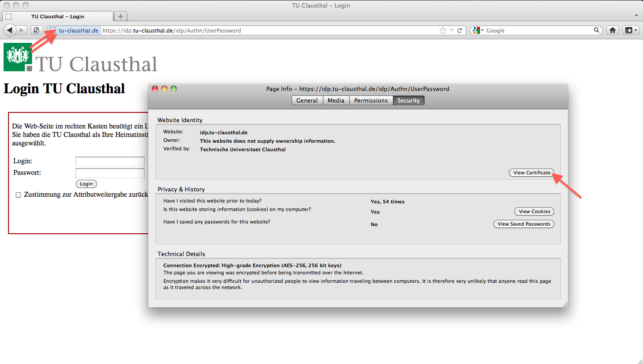Click the tu-clausthal.de site identity badge
The width and height of the screenshot is (643, 364).
point(74,31)
